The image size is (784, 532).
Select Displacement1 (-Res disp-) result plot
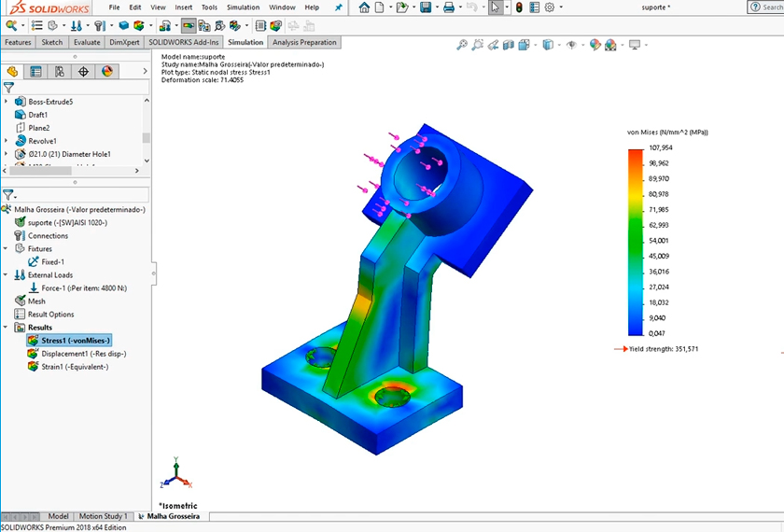[82, 354]
